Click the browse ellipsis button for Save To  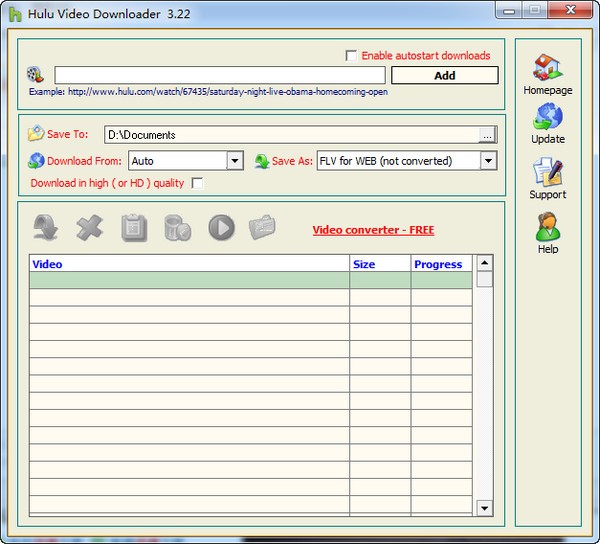[x=487, y=136]
